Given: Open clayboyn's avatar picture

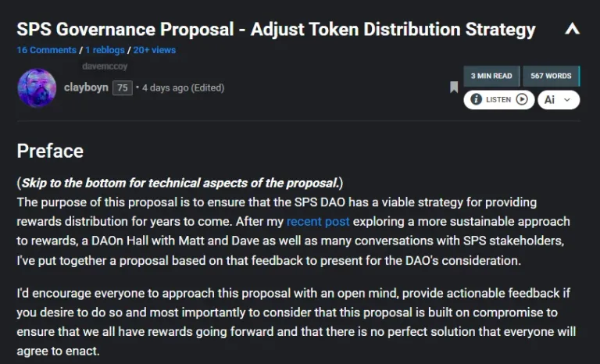Looking at the screenshot, I should (37, 88).
